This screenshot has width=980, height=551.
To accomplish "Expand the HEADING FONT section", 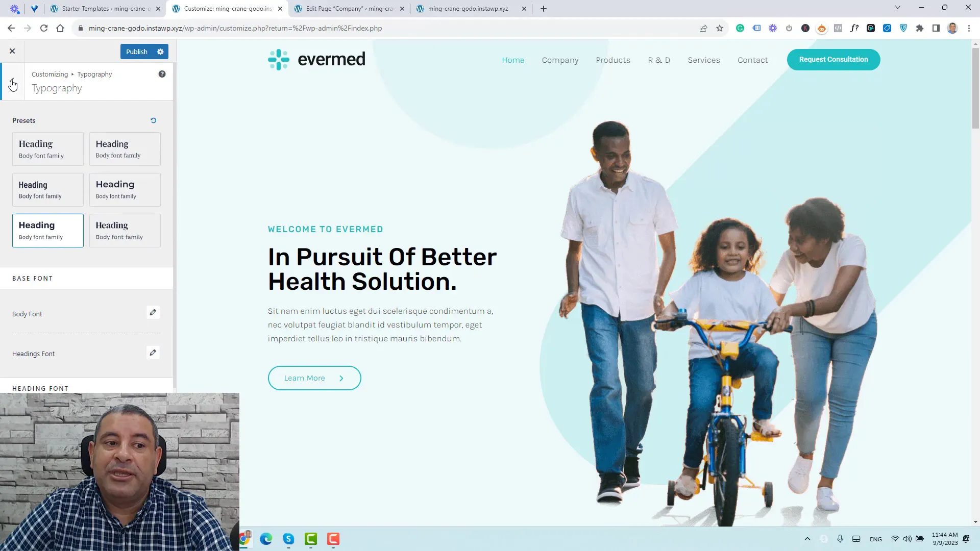I will pyautogui.click(x=41, y=388).
